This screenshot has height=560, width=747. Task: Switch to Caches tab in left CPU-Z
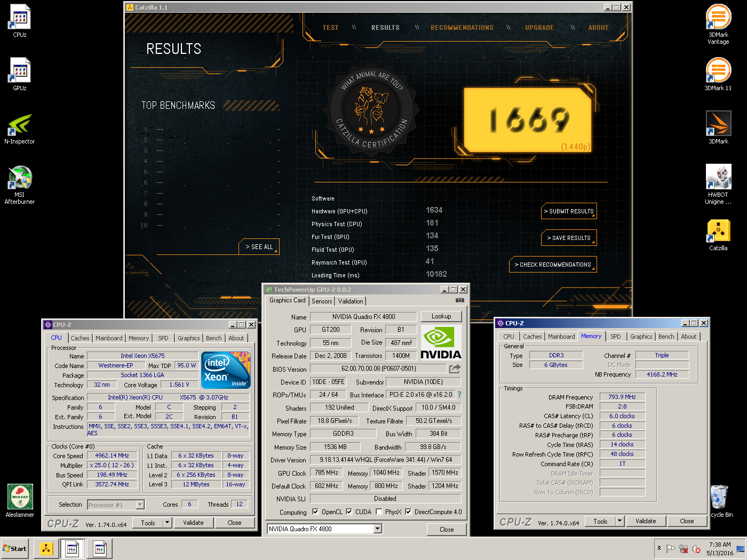pyautogui.click(x=80, y=338)
